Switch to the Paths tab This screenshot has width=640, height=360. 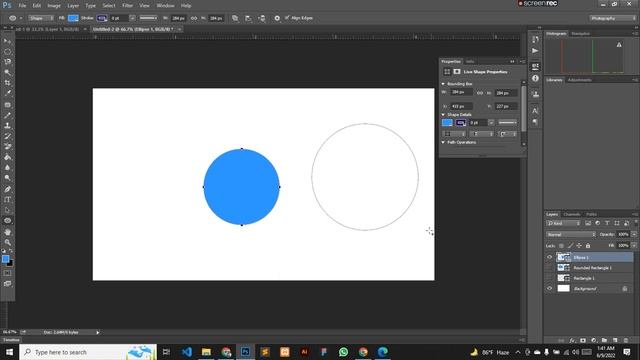click(591, 214)
